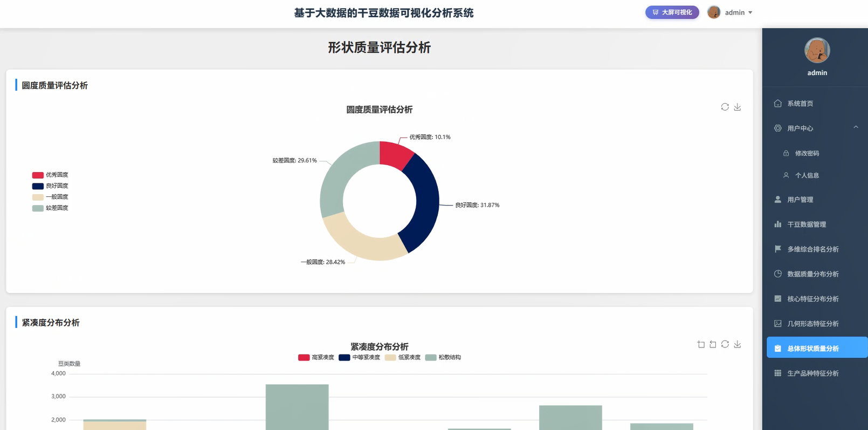The height and width of the screenshot is (430, 868).
Task: Save the 圆度质量评估分析 pie chart as image
Action: tap(738, 107)
